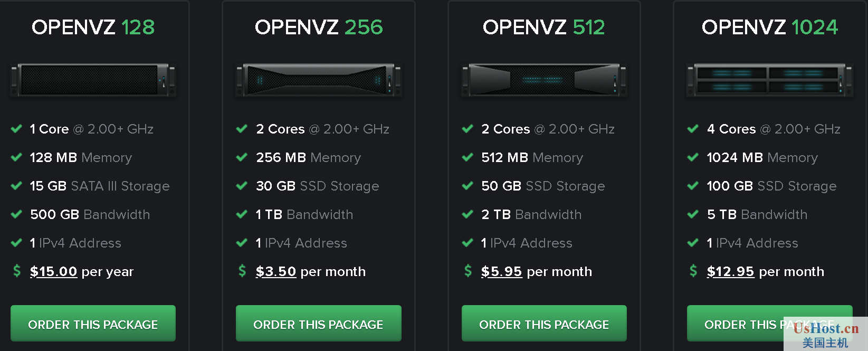Click the OPENVZ 512 server image
Image resolution: width=868 pixels, height=351 pixels.
pyautogui.click(x=544, y=80)
